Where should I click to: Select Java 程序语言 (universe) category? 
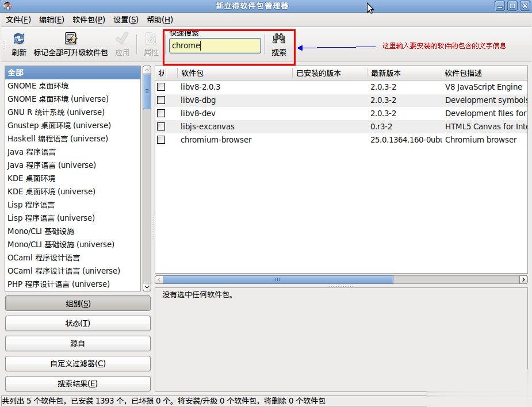[72, 165]
